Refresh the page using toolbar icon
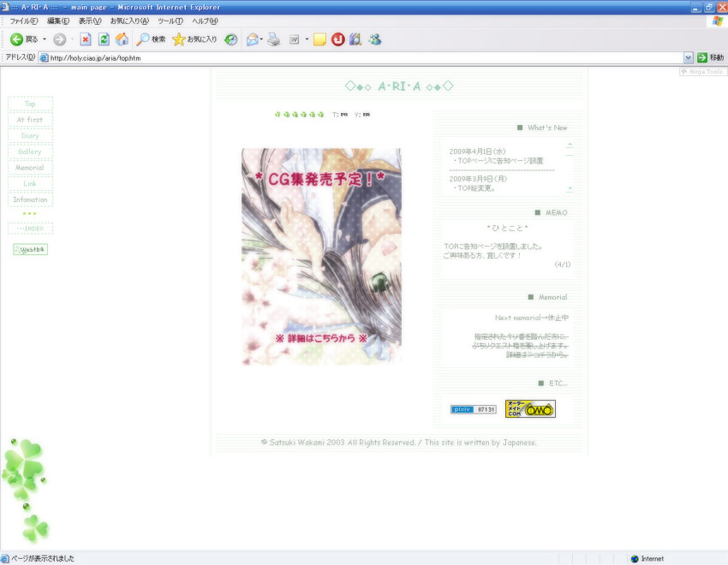Viewport: 728px width, 565px height. 104,39
